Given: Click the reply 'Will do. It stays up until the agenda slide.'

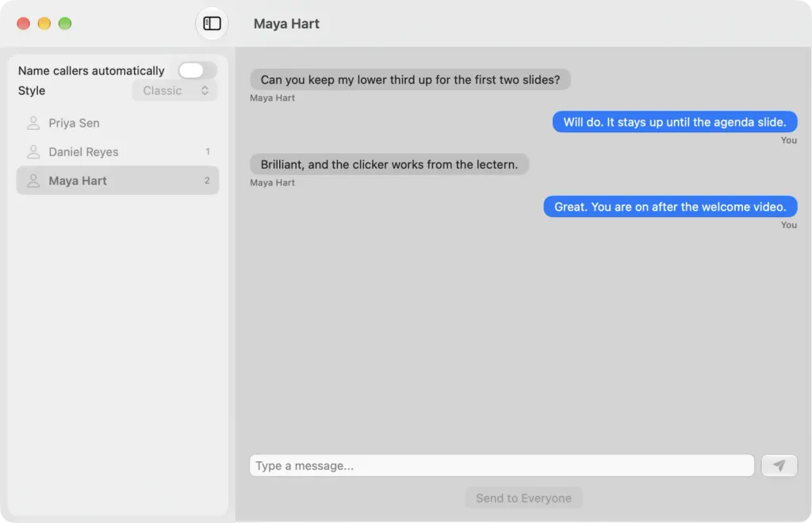Looking at the screenshot, I should pos(675,122).
